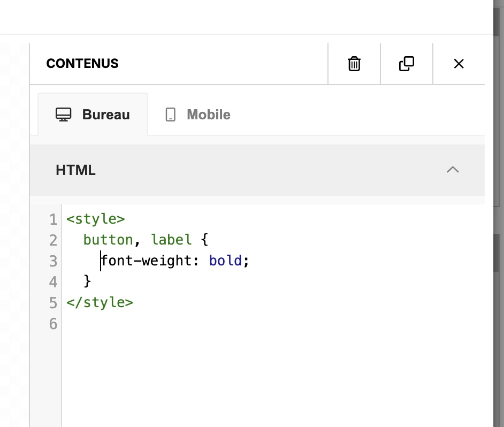This screenshot has height=427, width=504.
Task: Click the CONTENUS panel title
Action: (82, 64)
